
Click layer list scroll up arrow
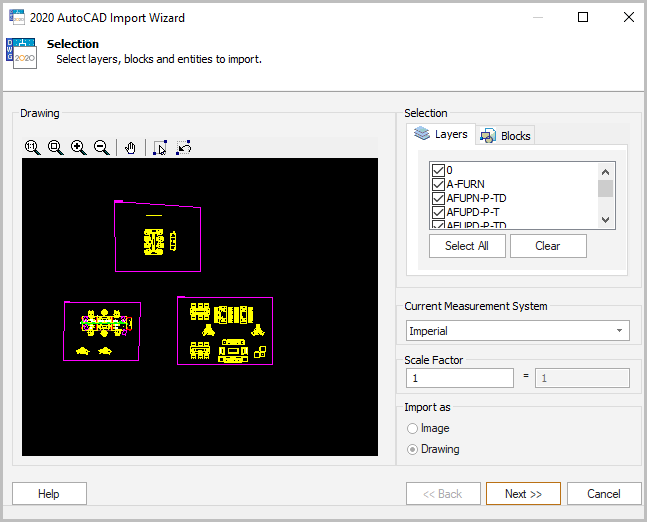pyautogui.click(x=605, y=172)
